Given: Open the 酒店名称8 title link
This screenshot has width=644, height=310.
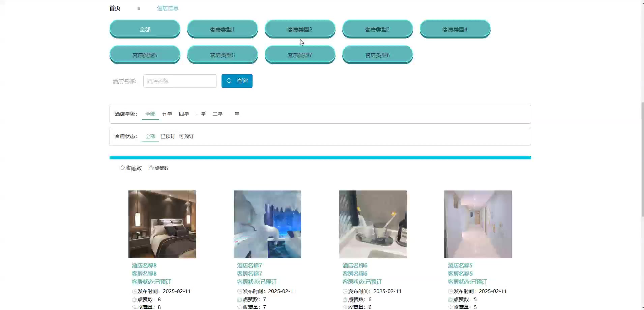Looking at the screenshot, I should 144,265.
